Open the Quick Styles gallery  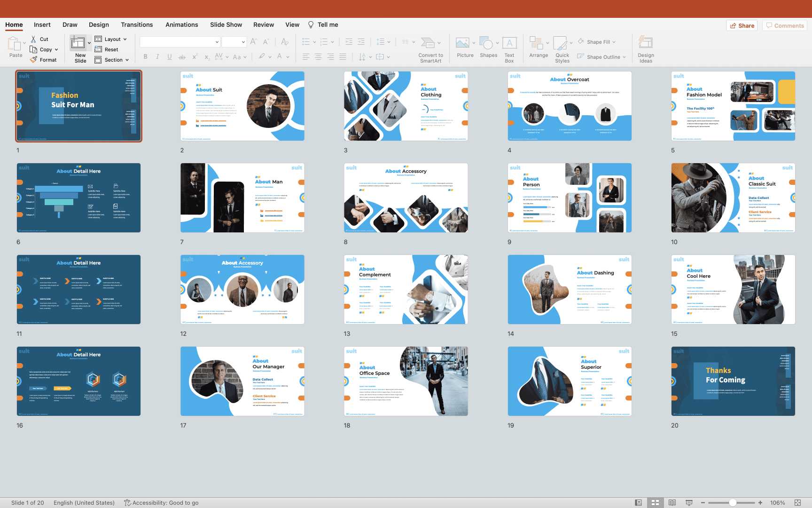tap(560, 44)
